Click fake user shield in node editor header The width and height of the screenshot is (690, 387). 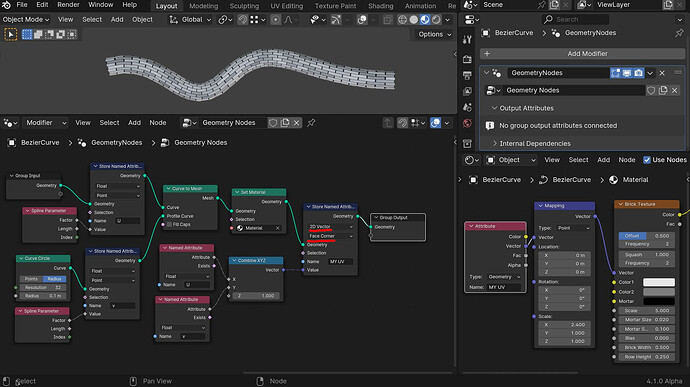[x=273, y=123]
